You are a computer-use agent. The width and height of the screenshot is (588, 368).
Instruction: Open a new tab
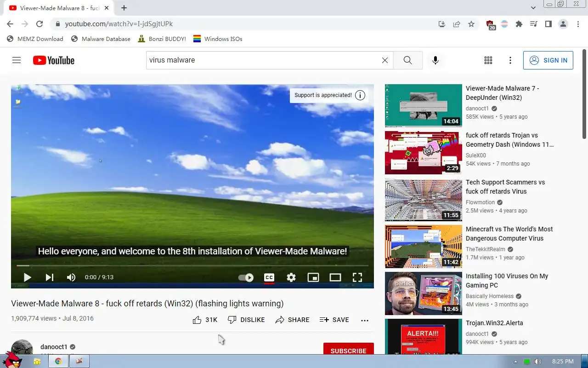pos(124,8)
